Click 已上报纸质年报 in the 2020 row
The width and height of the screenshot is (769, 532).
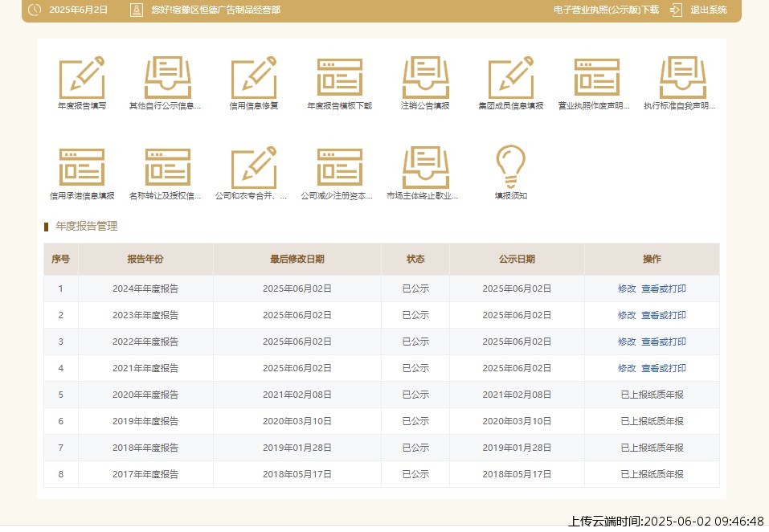point(652,395)
